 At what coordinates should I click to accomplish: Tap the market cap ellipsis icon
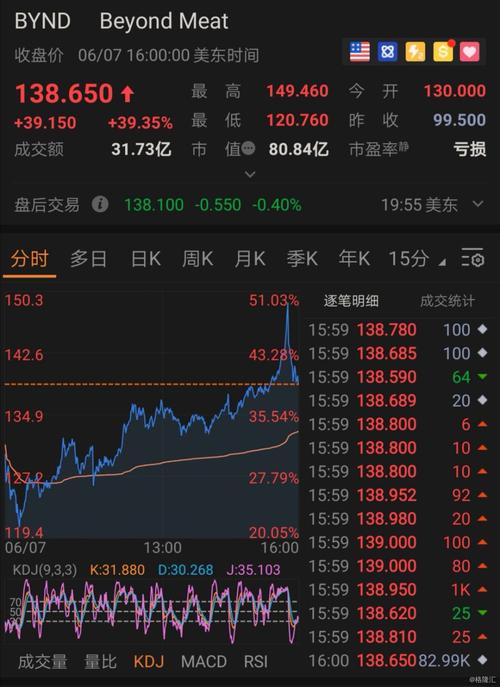click(248, 149)
